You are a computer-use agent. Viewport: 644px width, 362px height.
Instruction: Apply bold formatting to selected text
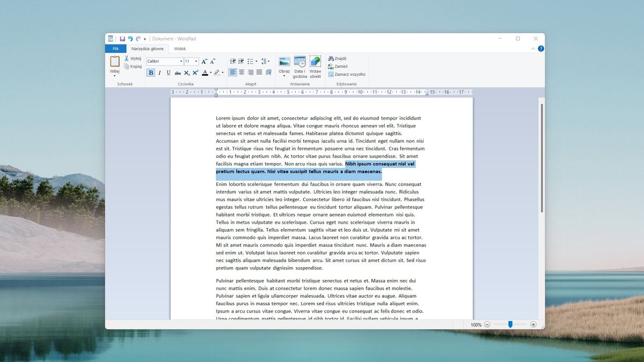click(151, 72)
